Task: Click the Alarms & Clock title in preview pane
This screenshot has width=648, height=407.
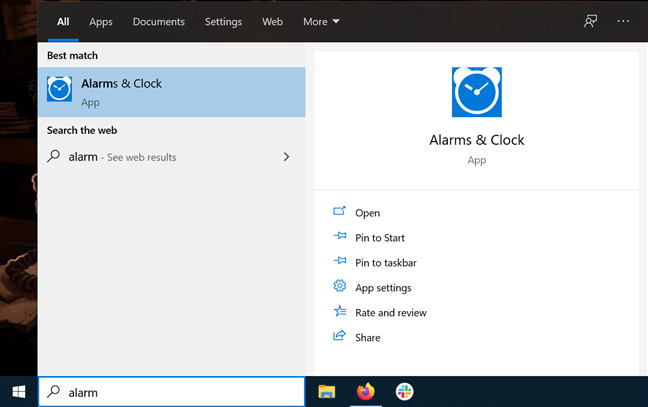Action: coord(476,140)
